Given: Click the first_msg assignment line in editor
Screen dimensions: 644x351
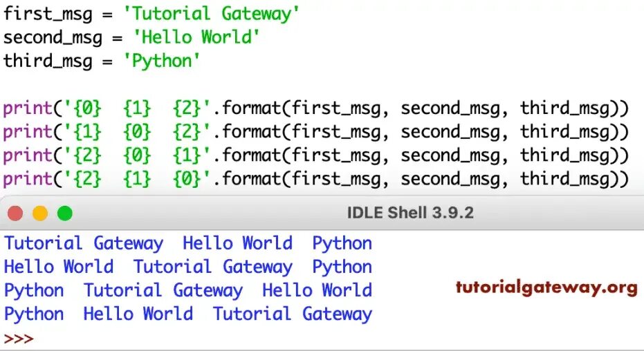Looking at the screenshot, I should tap(151, 14).
